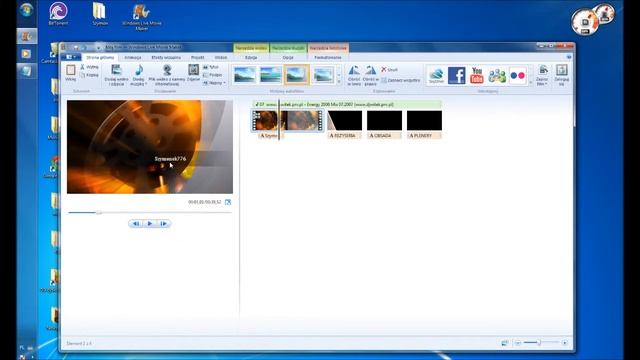This screenshot has height=360, width=640.
Task: Click the Kopiuj copy icon
Action: [82, 75]
